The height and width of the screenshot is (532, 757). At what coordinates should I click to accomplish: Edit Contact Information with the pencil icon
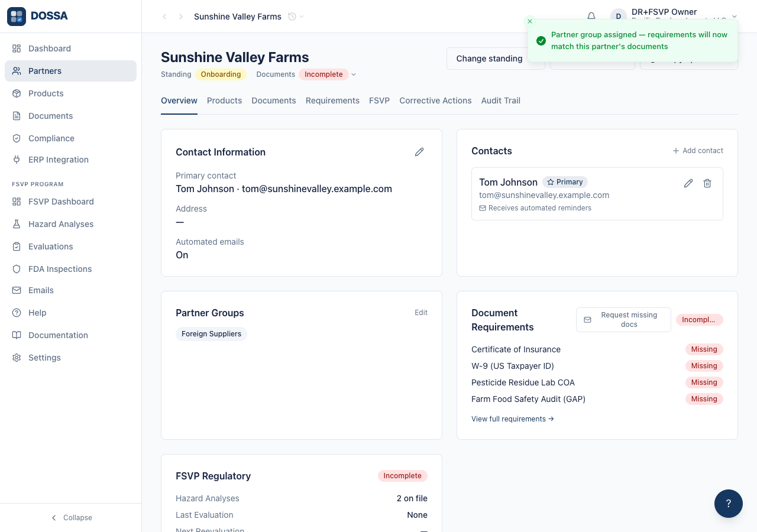[x=419, y=152]
